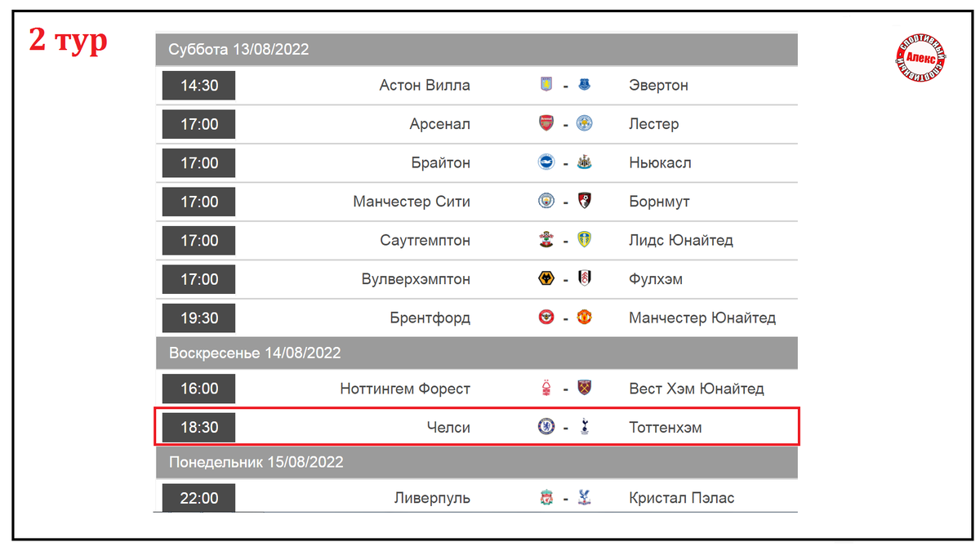Click the Tottenham cockerel crest
The height and width of the screenshot is (551, 980).
click(585, 426)
